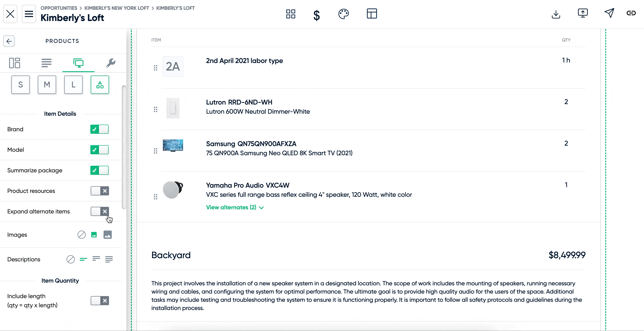Open the Lutron dimmer thumbnail
This screenshot has height=331, width=644.
[173, 108]
